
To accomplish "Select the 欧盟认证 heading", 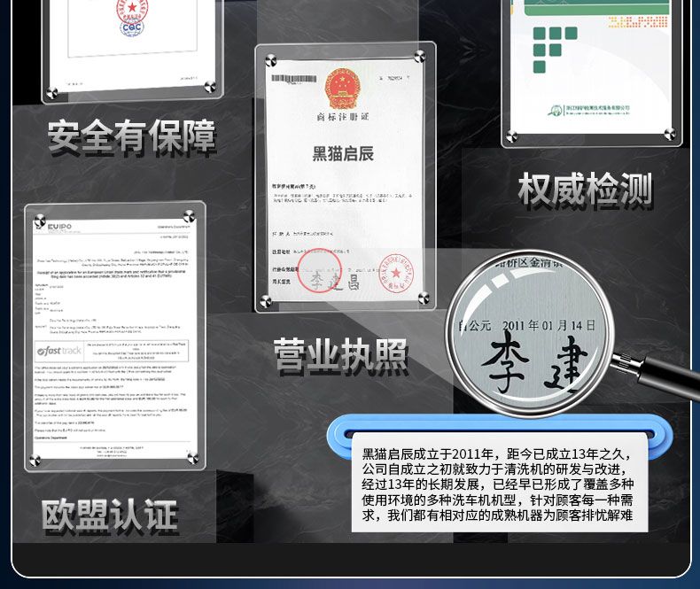I will pos(110,517).
